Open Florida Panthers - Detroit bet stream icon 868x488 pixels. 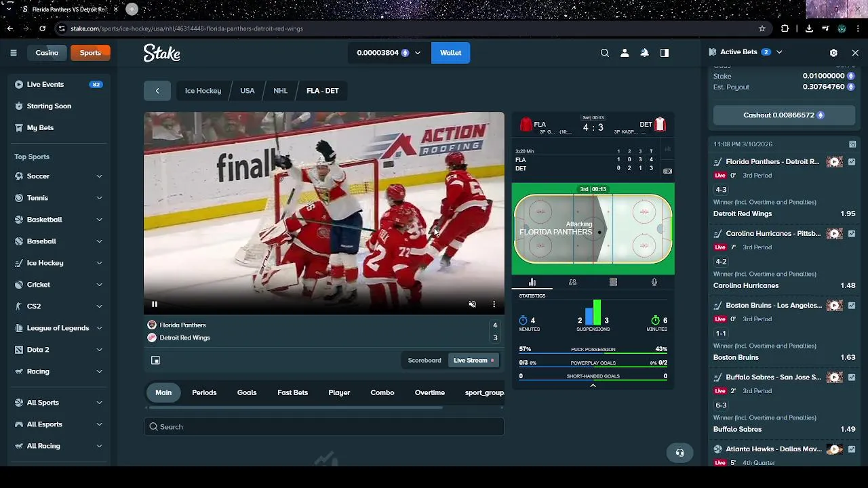(x=835, y=162)
